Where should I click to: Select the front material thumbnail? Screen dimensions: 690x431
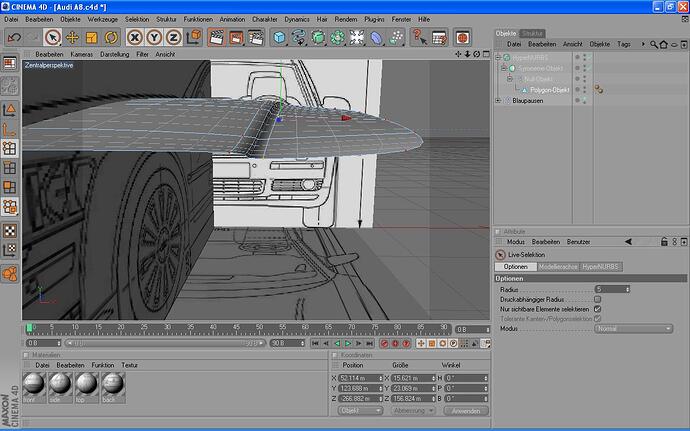pyautogui.click(x=34, y=387)
